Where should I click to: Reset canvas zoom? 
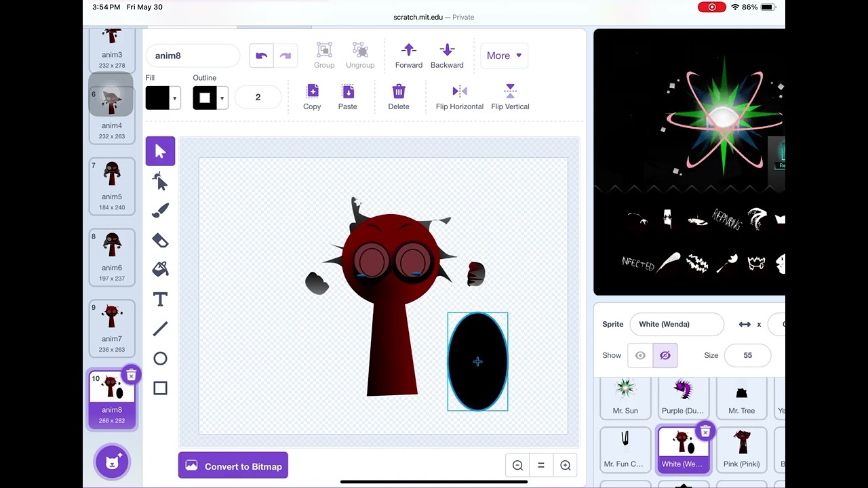click(541, 466)
